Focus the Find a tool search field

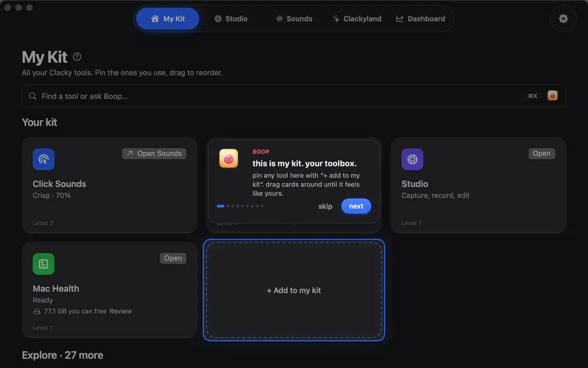point(294,96)
